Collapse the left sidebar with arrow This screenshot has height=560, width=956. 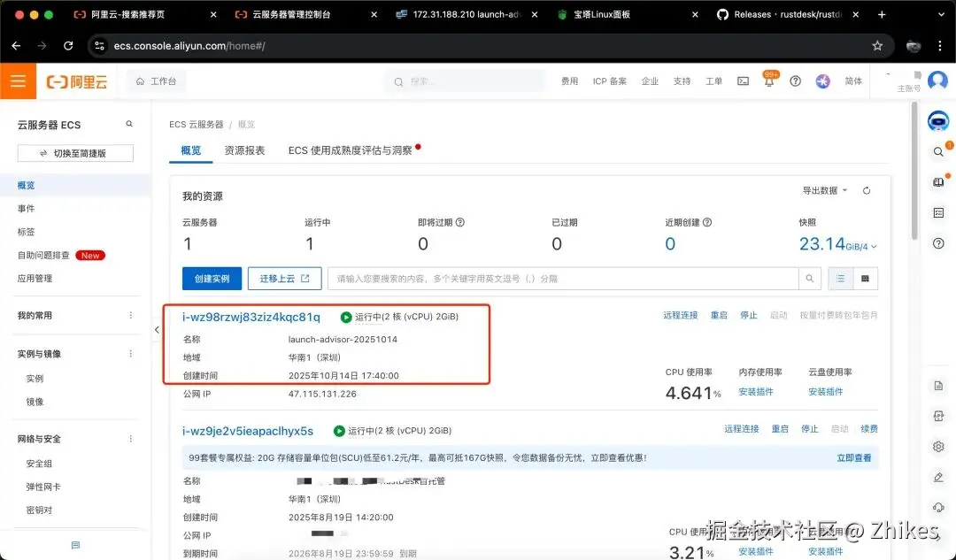tap(157, 330)
